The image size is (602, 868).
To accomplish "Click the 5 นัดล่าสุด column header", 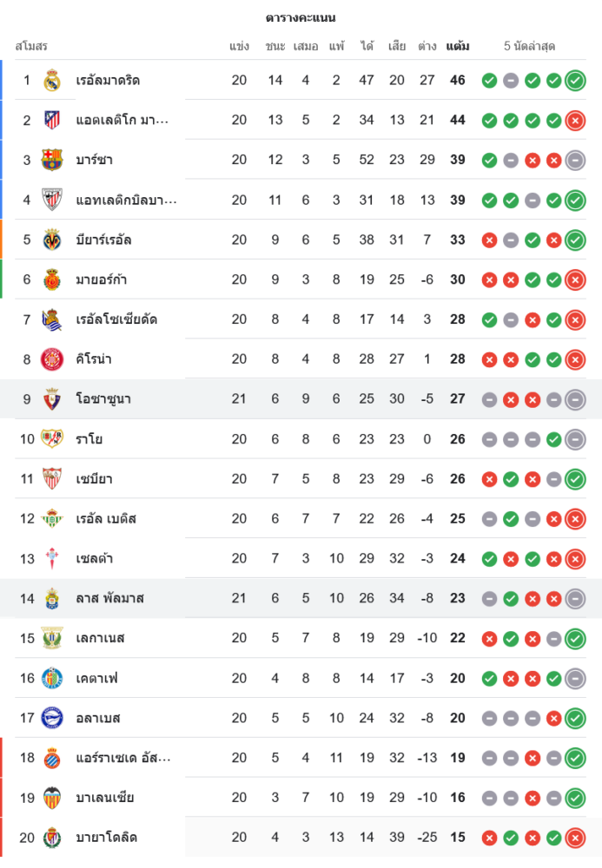I will pos(529,46).
